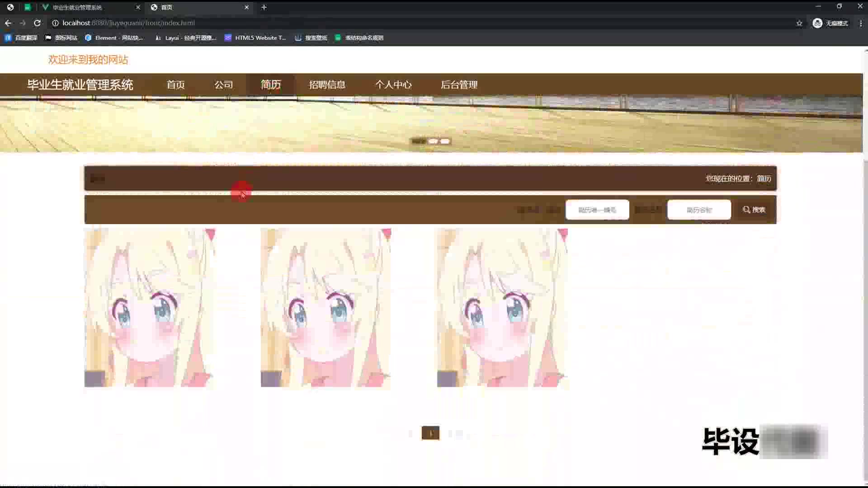The width and height of the screenshot is (868, 488).
Task: Close the 首页 browser tab
Action: point(246,7)
